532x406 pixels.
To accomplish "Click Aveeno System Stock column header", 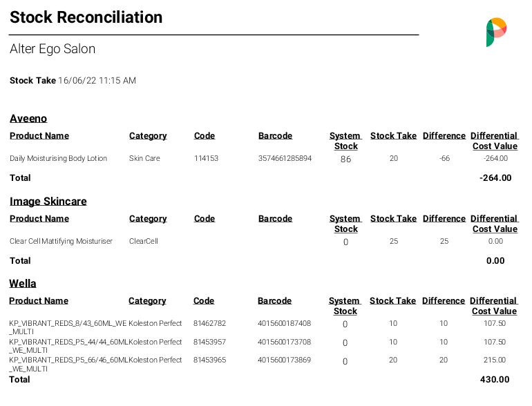I will click(x=345, y=141).
